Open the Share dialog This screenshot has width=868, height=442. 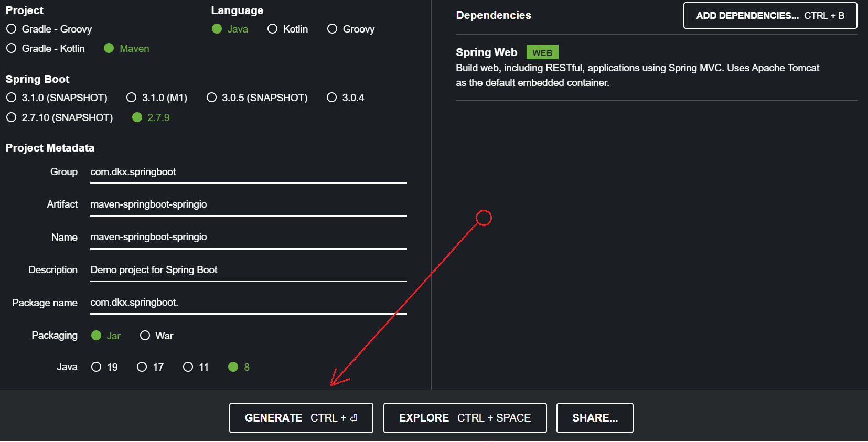pyautogui.click(x=595, y=418)
